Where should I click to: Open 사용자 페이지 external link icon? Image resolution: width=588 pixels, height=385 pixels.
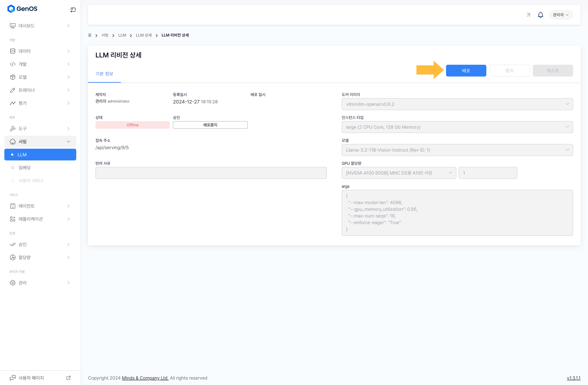click(69, 378)
